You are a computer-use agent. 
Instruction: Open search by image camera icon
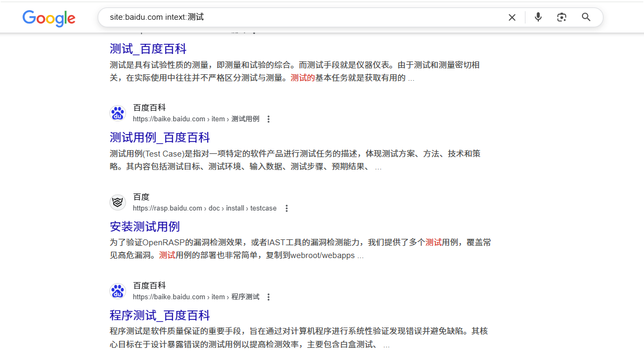click(561, 17)
